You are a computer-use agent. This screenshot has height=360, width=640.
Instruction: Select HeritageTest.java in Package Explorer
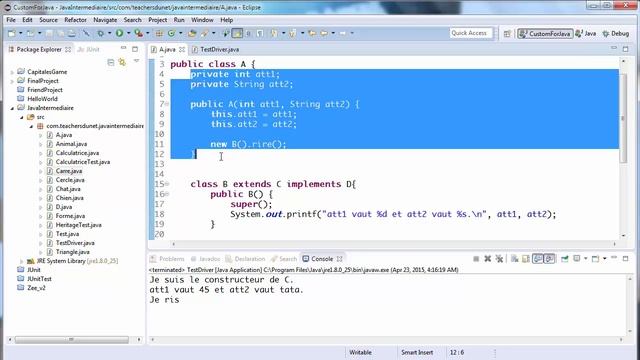[x=78, y=225]
